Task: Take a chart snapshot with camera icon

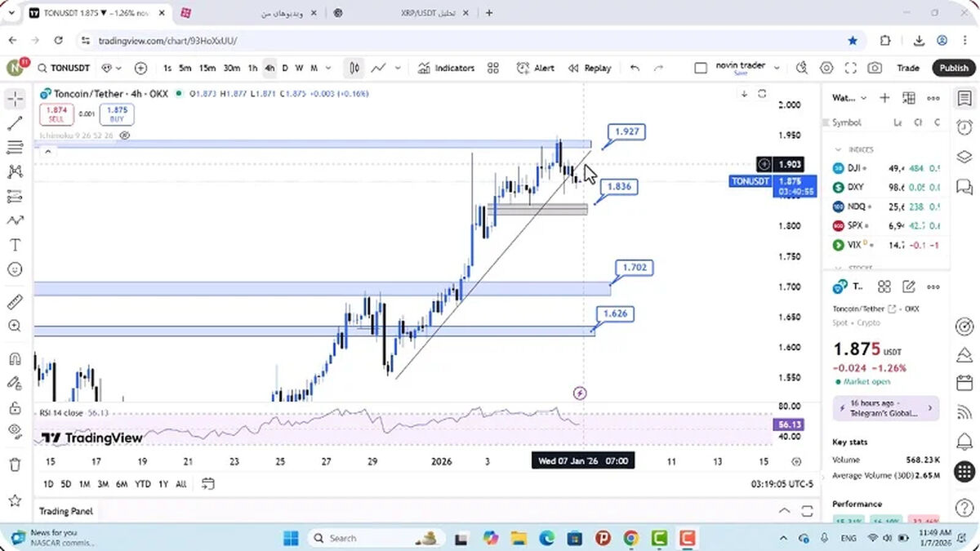Action: (x=875, y=69)
